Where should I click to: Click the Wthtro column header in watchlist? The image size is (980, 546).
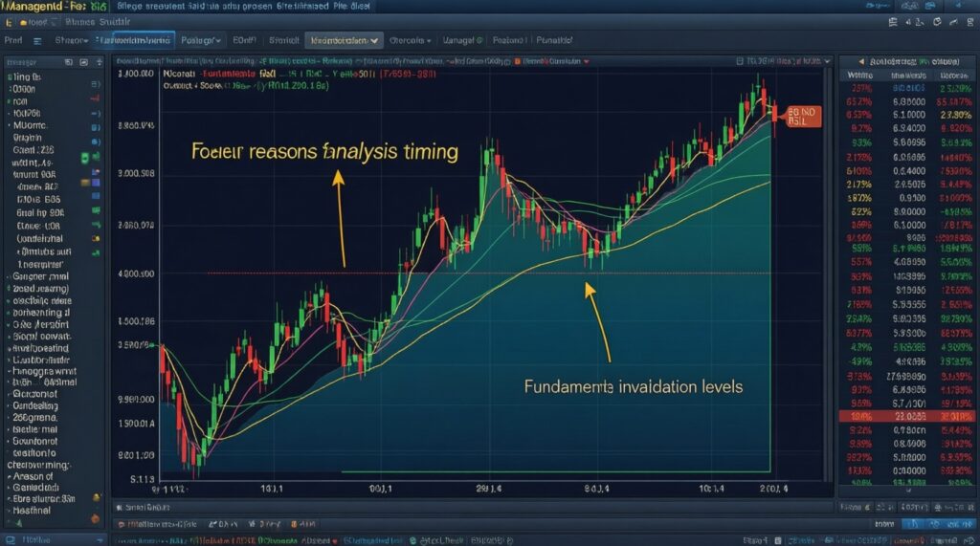(860, 75)
